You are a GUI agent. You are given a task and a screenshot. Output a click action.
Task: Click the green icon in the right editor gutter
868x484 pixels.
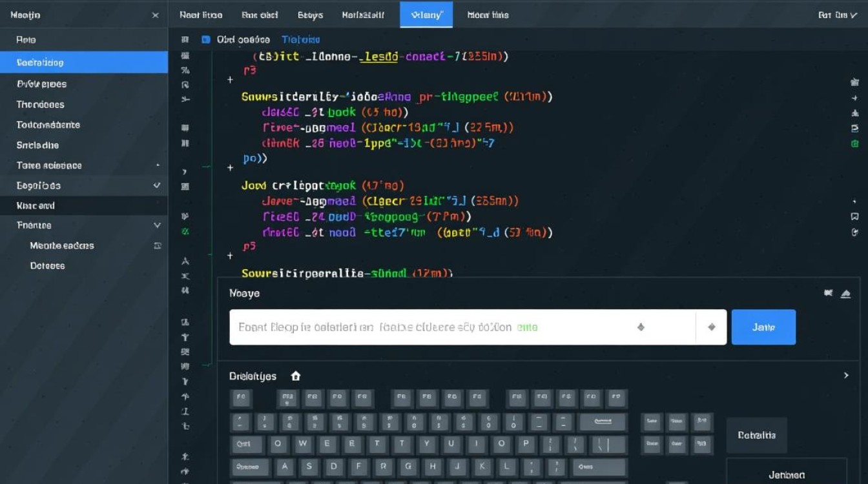855,143
